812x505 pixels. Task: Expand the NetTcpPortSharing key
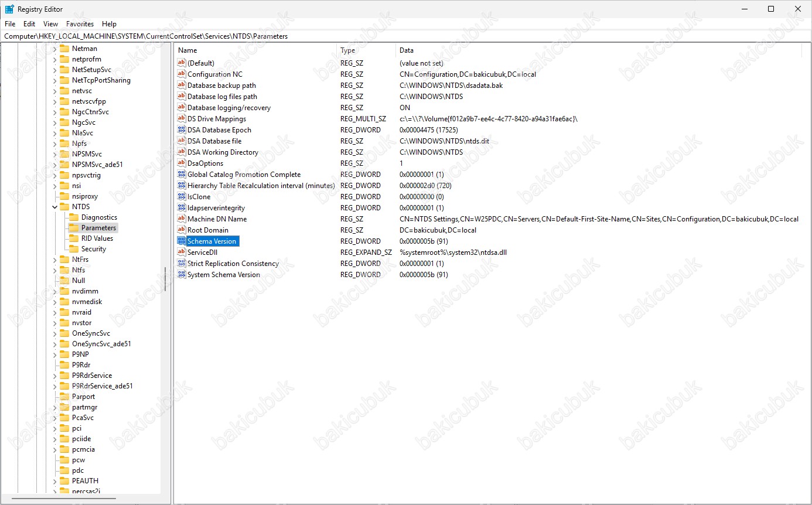coord(55,80)
